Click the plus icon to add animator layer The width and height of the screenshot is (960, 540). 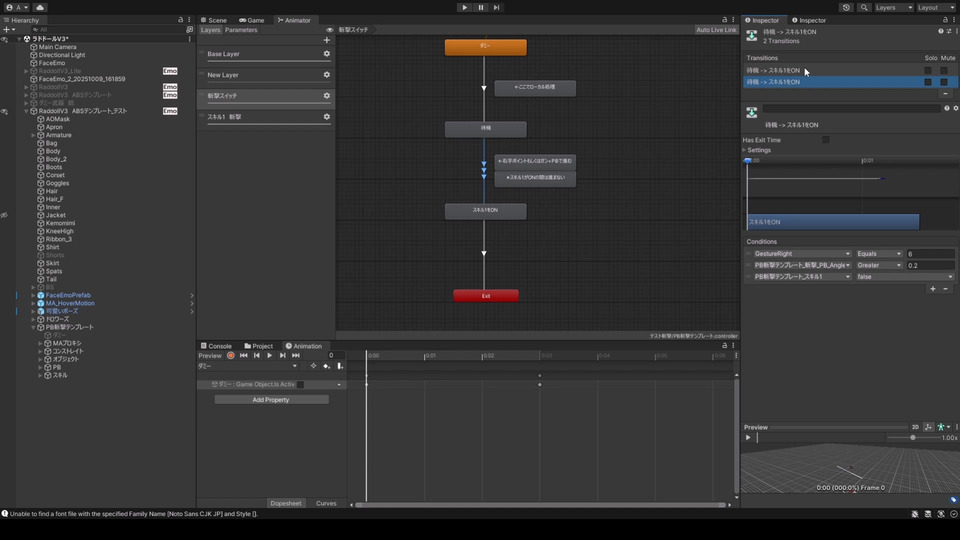[x=326, y=41]
